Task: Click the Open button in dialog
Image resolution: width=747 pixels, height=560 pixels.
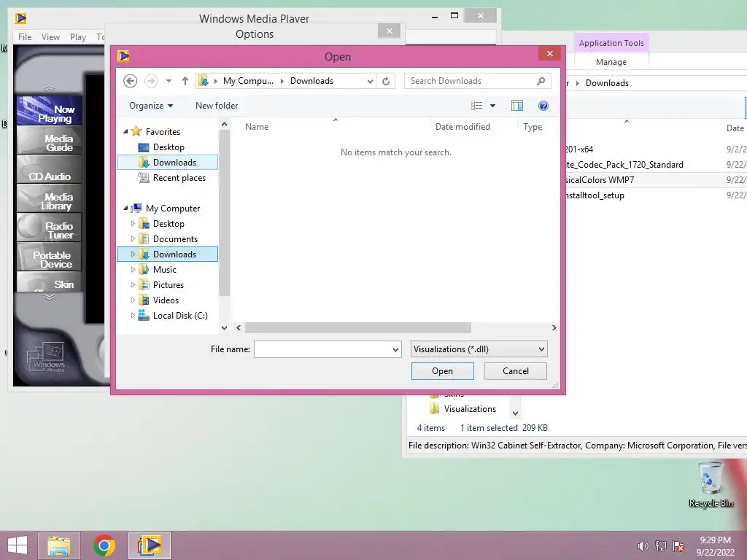Action: [443, 371]
